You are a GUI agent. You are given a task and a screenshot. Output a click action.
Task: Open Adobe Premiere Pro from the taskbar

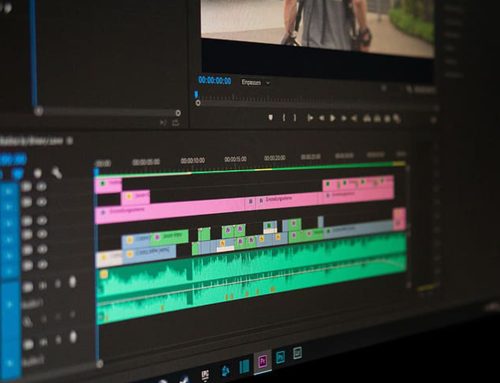tap(263, 361)
